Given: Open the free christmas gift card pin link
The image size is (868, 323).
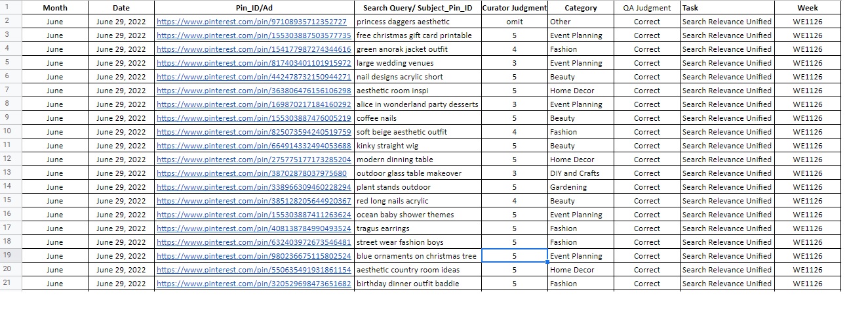Looking at the screenshot, I should pos(254,35).
